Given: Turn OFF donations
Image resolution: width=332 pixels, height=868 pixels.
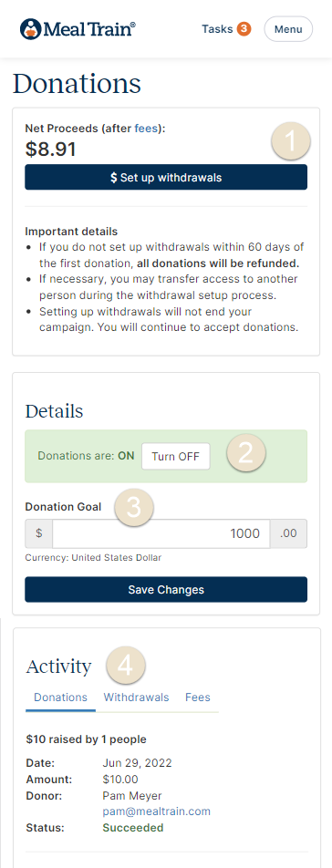Looking at the screenshot, I should pos(176,456).
